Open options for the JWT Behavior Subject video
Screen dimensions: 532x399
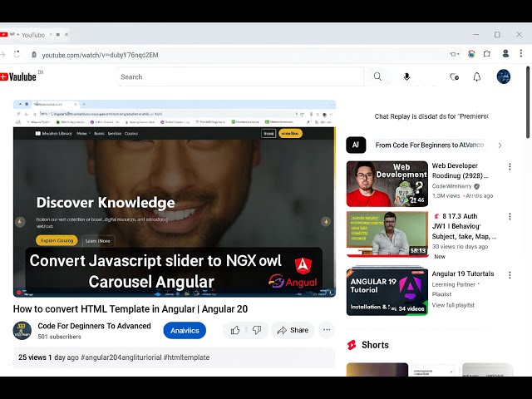click(x=510, y=216)
